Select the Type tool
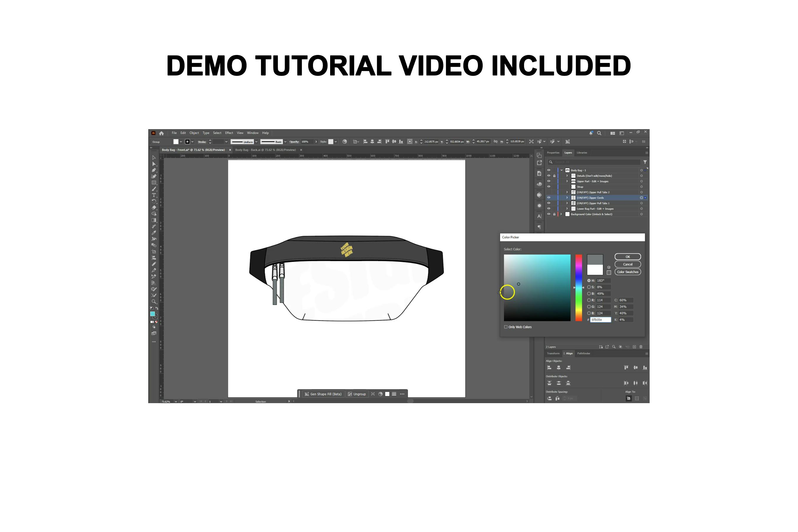Viewport: 798px width, 532px height. click(154, 195)
